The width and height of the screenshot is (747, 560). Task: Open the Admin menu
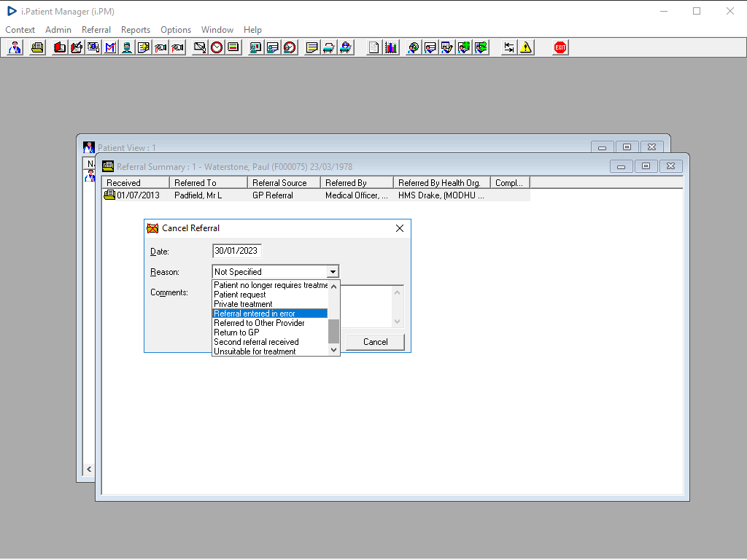pyautogui.click(x=58, y=29)
